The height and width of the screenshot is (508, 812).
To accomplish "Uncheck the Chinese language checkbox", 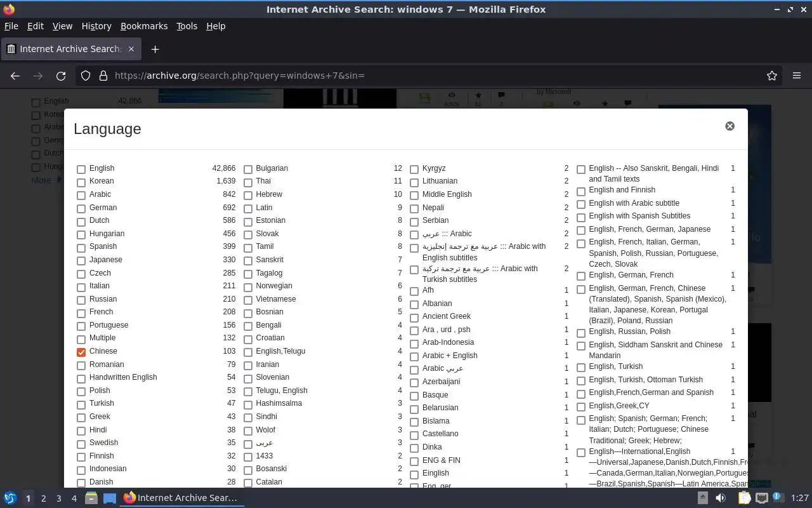I will [x=81, y=352].
